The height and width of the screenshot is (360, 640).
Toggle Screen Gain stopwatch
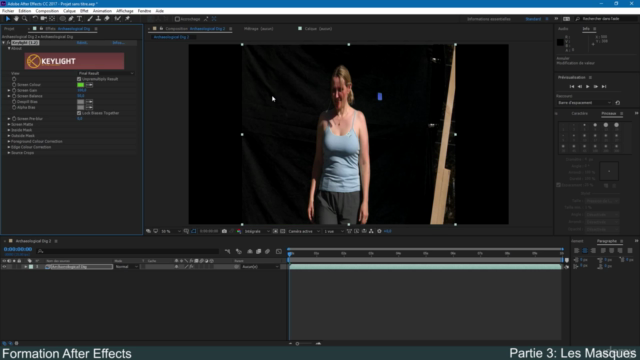pyautogui.click(x=14, y=91)
